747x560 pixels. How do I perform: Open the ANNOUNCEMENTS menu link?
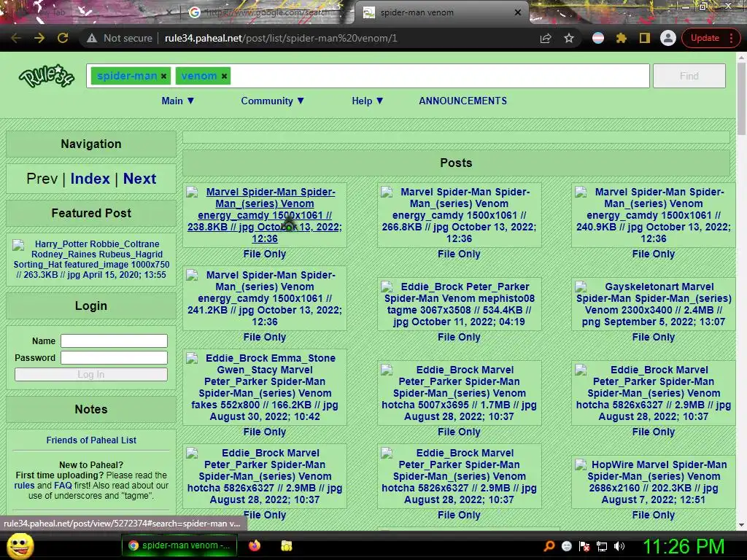point(462,101)
